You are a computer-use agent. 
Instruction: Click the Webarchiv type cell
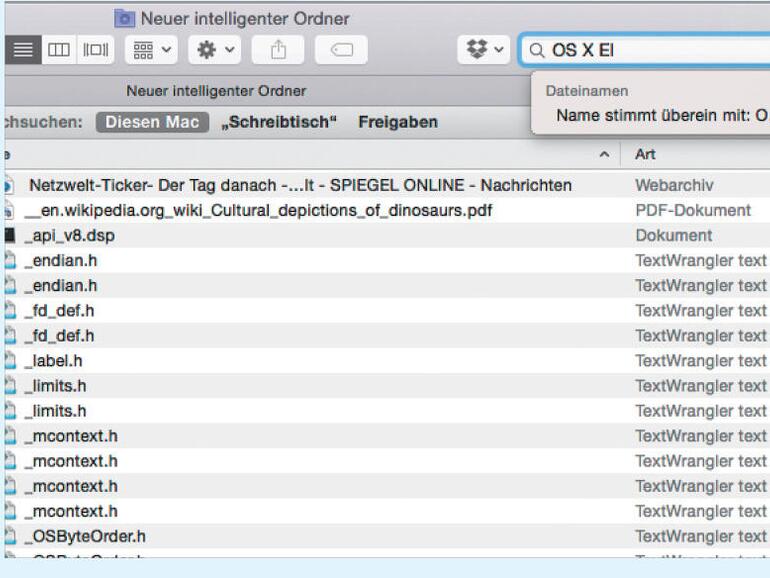click(x=674, y=185)
